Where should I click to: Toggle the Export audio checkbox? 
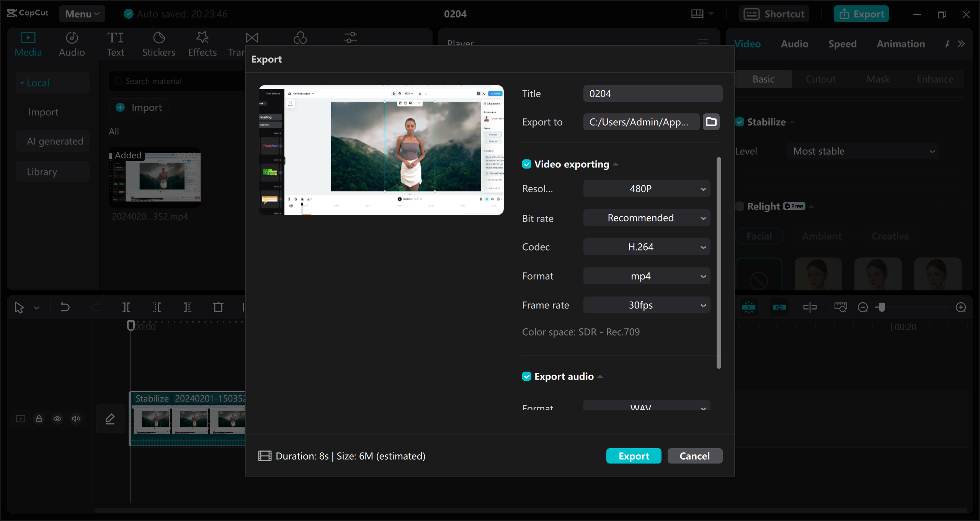[526, 376]
